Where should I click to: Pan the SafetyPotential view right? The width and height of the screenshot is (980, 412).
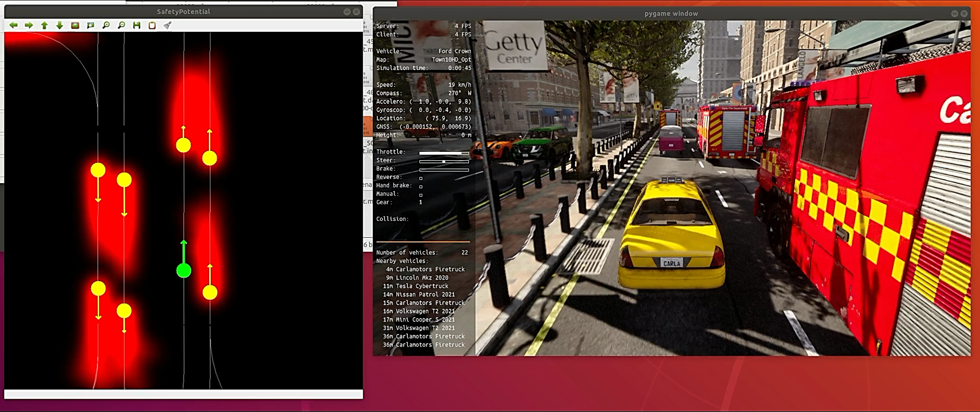pyautogui.click(x=29, y=25)
